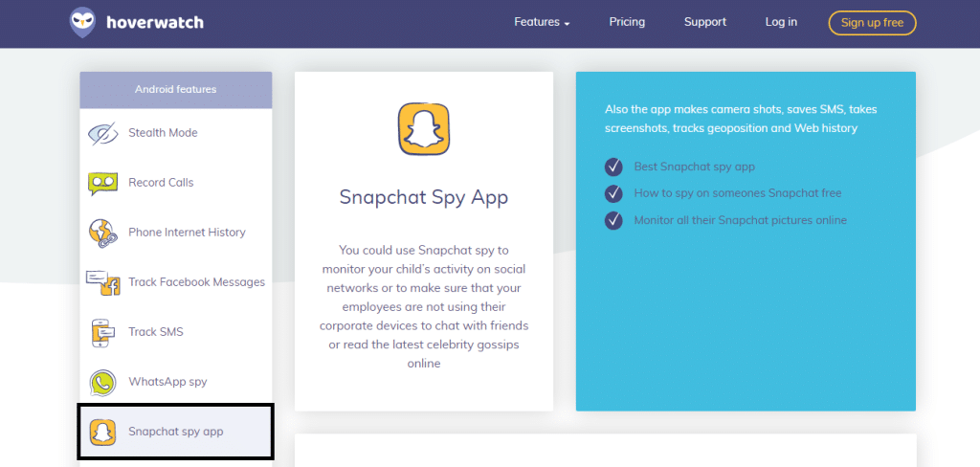
Task: Click the WhatsApp spy green icon
Action: 103,382
